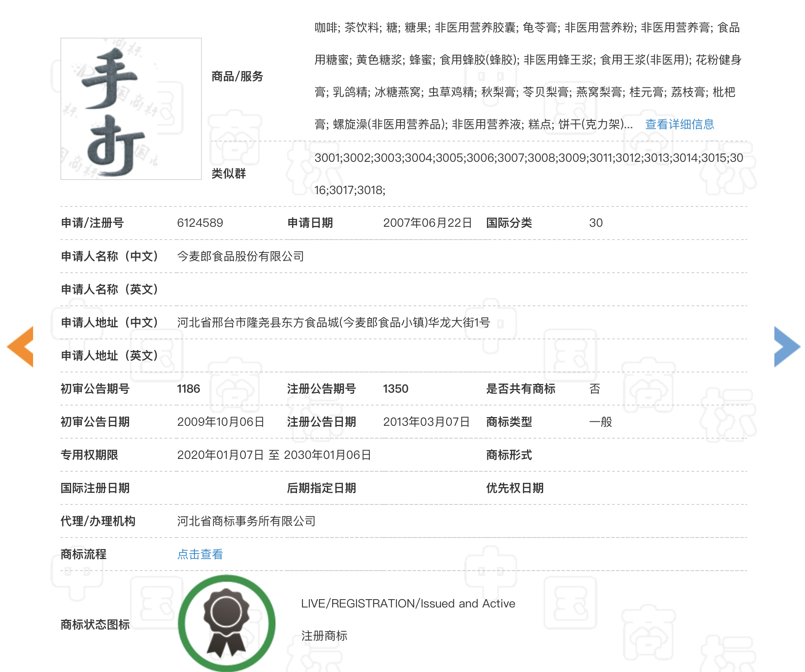805x672 pixels.
Task: Click the green registered trademark badge icon
Action: pos(226,623)
